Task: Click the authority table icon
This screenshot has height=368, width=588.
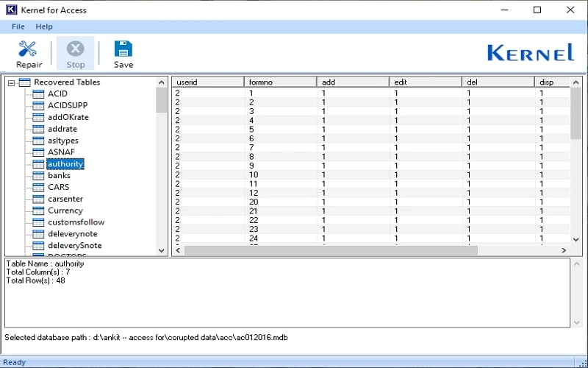Action: 38,164
